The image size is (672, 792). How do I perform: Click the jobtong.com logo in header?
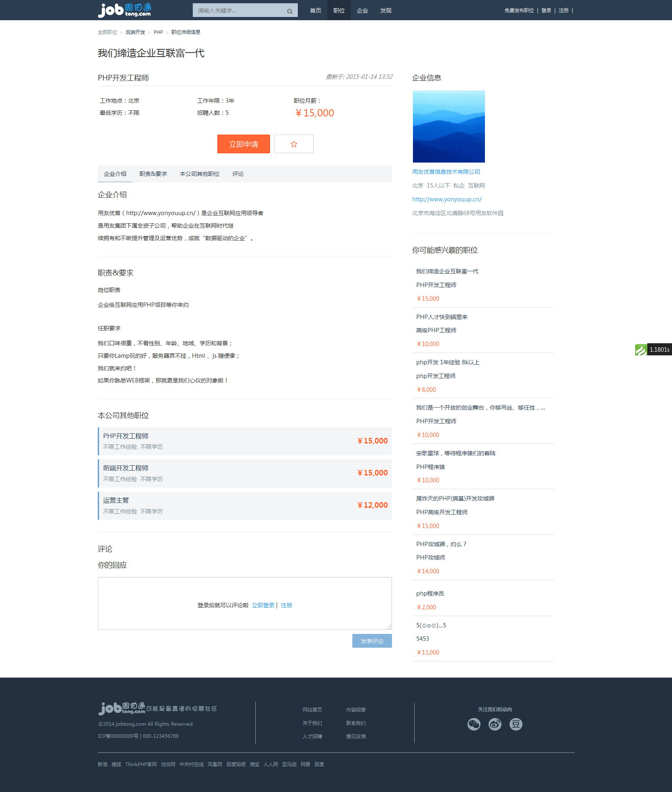pyautogui.click(x=124, y=10)
